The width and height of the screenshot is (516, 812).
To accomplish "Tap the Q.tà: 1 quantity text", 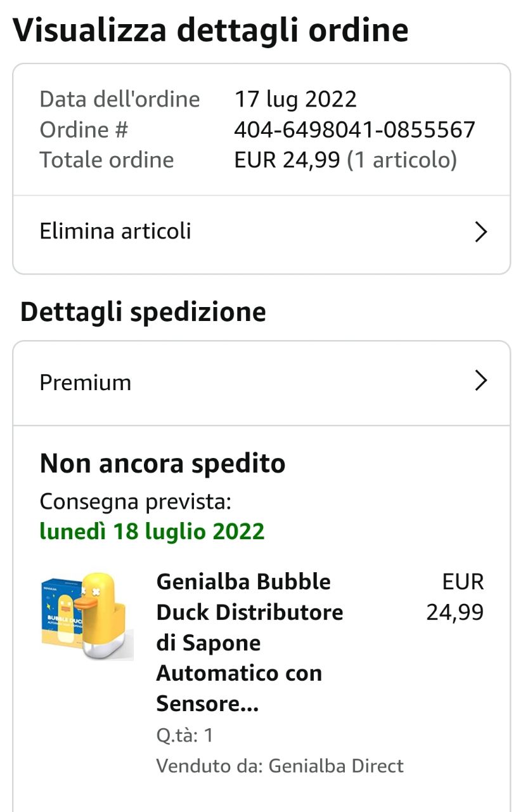I will click(x=184, y=735).
